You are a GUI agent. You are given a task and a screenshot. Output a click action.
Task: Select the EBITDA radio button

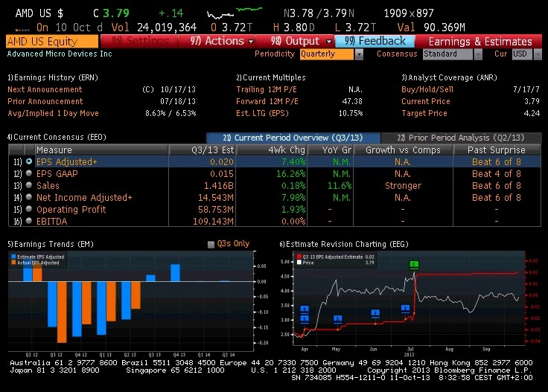coord(29,221)
